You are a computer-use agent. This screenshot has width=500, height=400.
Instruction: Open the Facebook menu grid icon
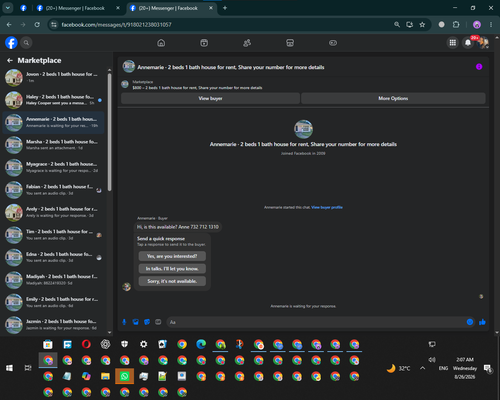point(452,43)
